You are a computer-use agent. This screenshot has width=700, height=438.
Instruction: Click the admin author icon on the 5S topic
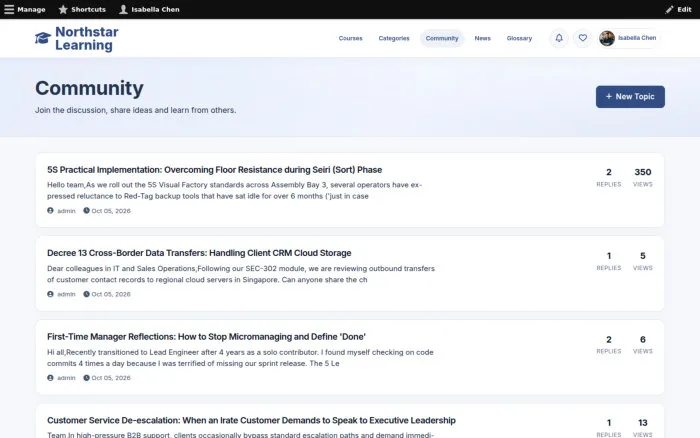point(50,210)
